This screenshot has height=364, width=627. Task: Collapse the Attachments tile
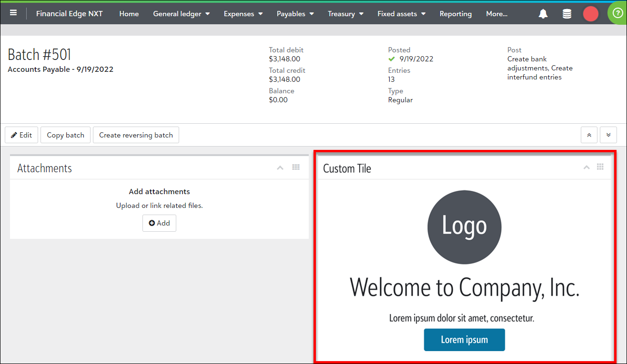click(280, 167)
